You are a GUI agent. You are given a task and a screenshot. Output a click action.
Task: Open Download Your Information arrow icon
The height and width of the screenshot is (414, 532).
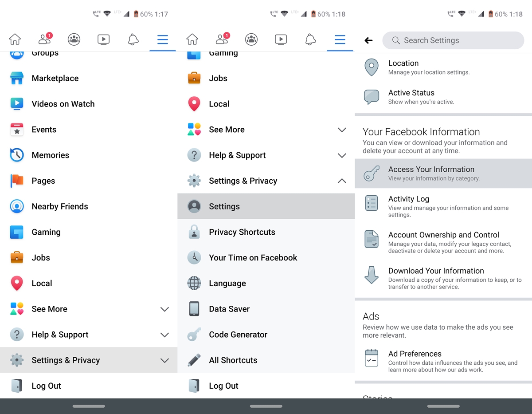tap(372, 275)
